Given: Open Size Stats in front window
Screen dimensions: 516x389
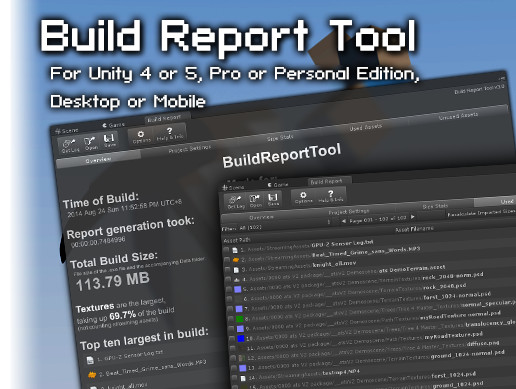Looking at the screenshot, I should 435,206.
